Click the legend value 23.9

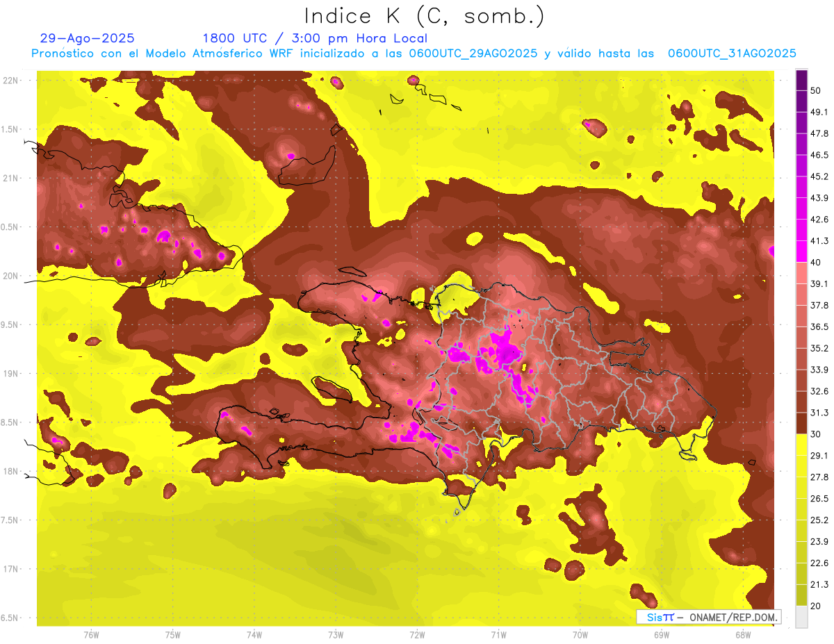pyautogui.click(x=819, y=542)
